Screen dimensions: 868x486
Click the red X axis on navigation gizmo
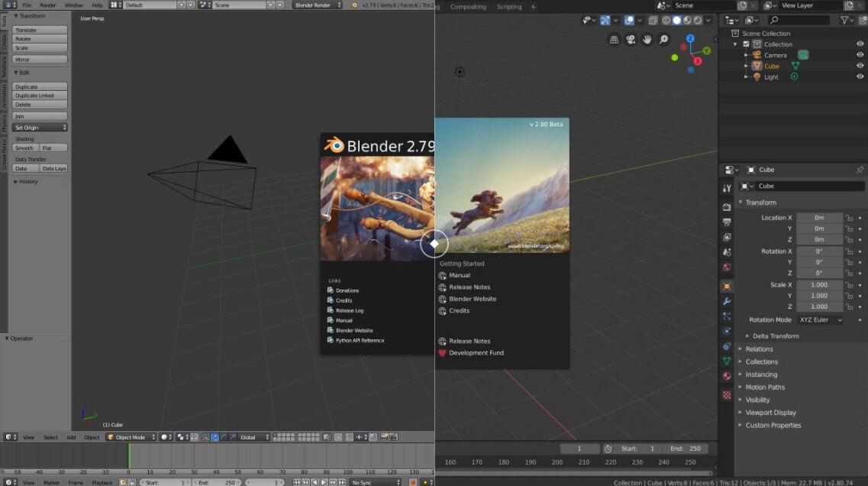coord(698,61)
